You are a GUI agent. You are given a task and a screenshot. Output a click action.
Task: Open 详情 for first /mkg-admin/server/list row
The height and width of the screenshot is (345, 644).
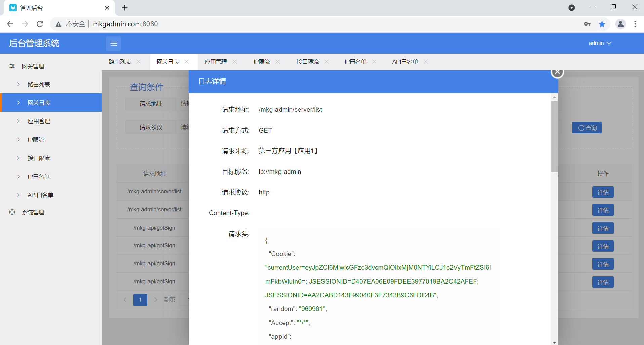coord(603,192)
